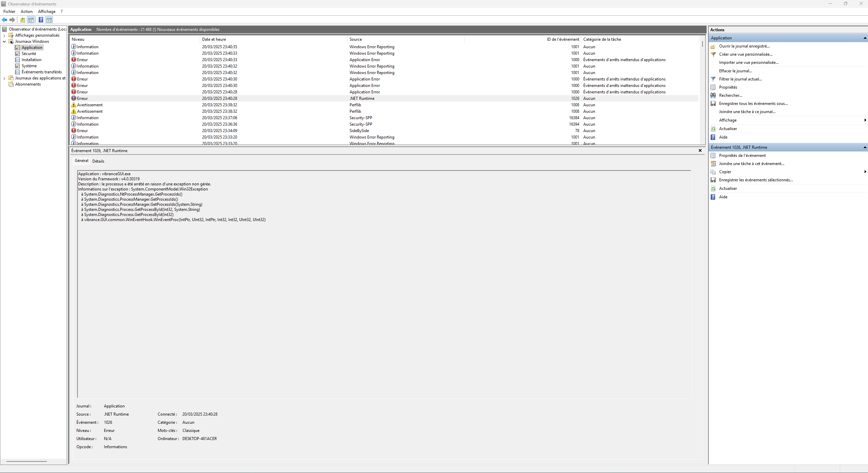Click the blue Back arrow in toolbar
The height and width of the screenshot is (473, 868).
(4, 20)
